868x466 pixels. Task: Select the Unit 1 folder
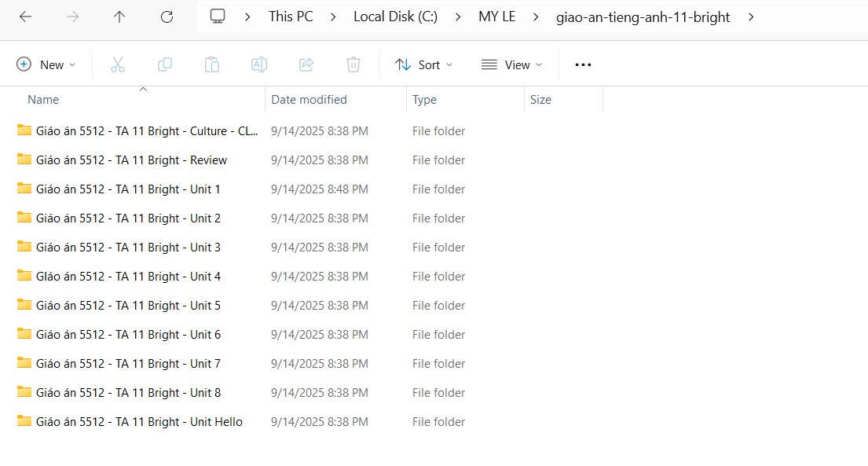[128, 189]
